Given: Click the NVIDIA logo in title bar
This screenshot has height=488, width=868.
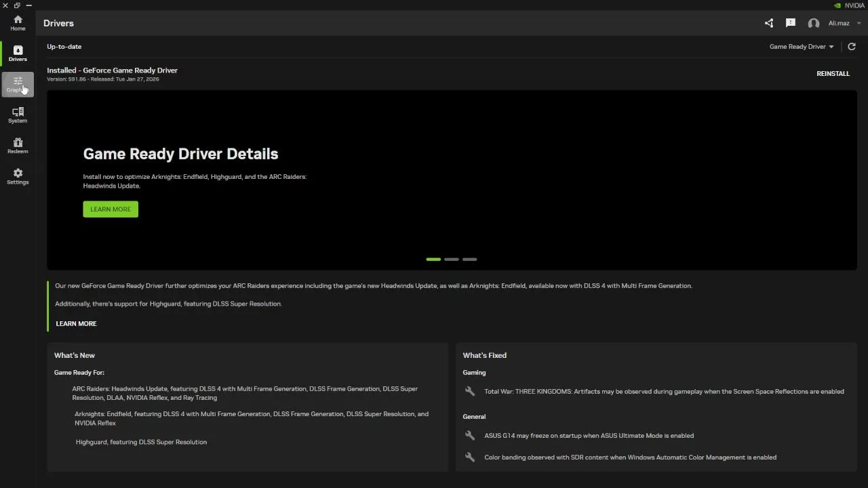Looking at the screenshot, I should (x=837, y=5).
